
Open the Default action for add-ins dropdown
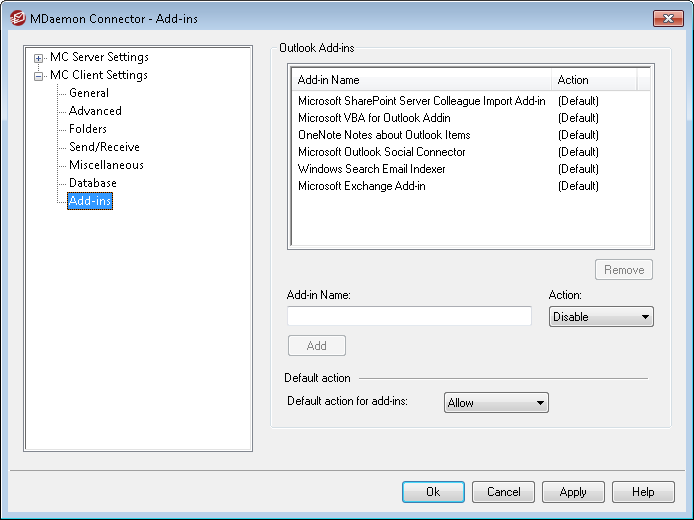[496, 403]
